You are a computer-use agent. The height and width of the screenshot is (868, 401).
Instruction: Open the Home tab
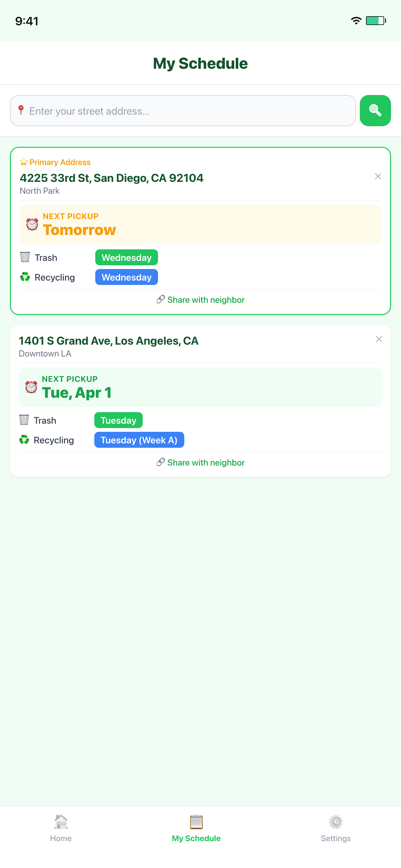tap(61, 828)
